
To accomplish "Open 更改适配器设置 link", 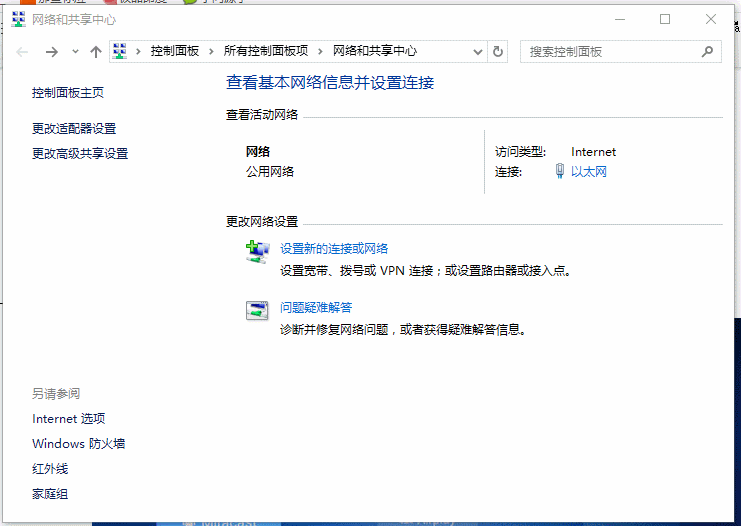I will coord(74,129).
